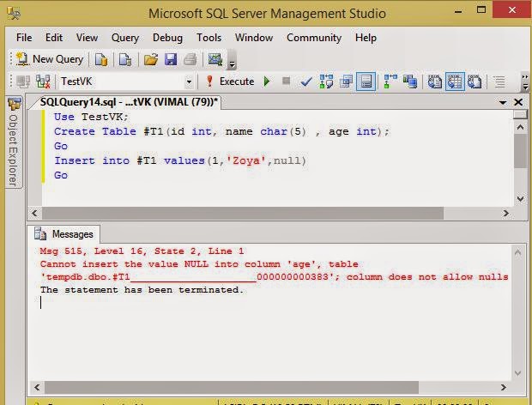Click editor horizontal scroll left arrow

(34, 214)
